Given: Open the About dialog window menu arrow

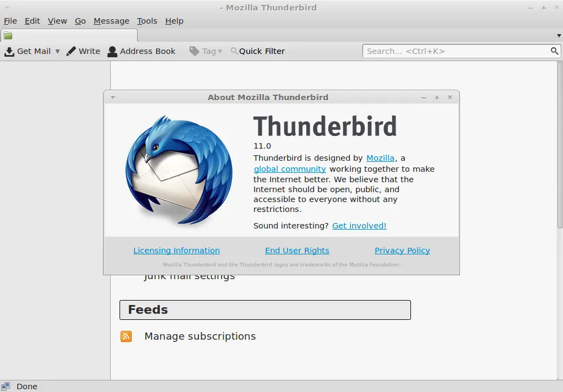Looking at the screenshot, I should coord(113,97).
